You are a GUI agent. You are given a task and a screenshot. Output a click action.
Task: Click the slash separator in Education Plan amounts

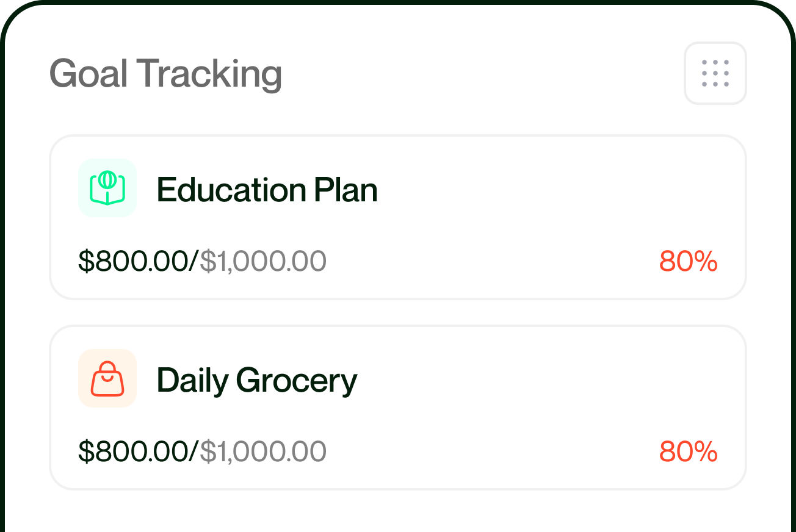pyautogui.click(x=195, y=261)
